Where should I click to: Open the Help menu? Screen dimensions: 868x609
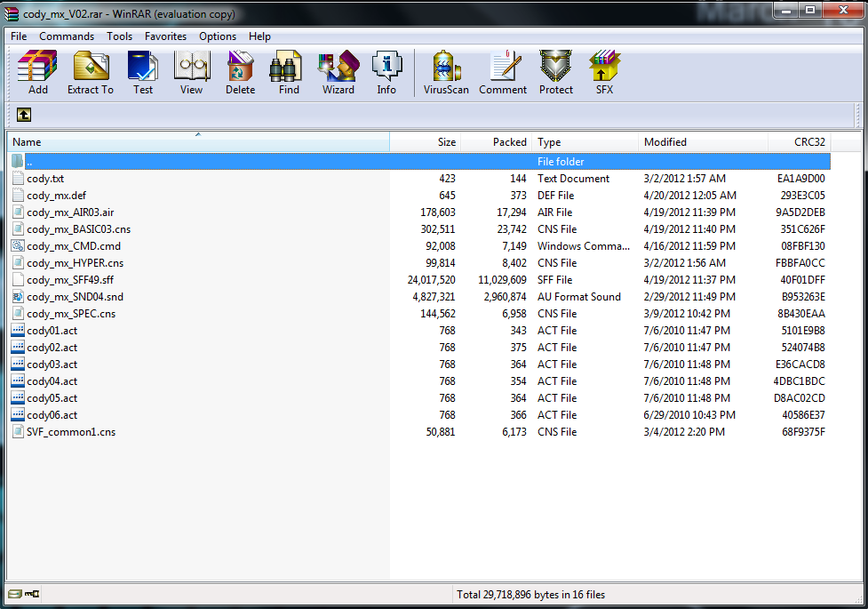coord(259,36)
